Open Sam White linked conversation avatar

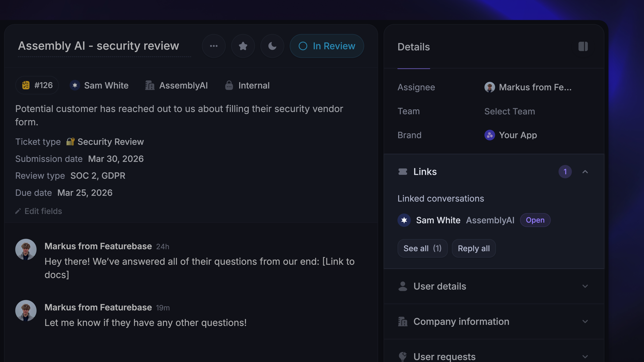pos(404,220)
